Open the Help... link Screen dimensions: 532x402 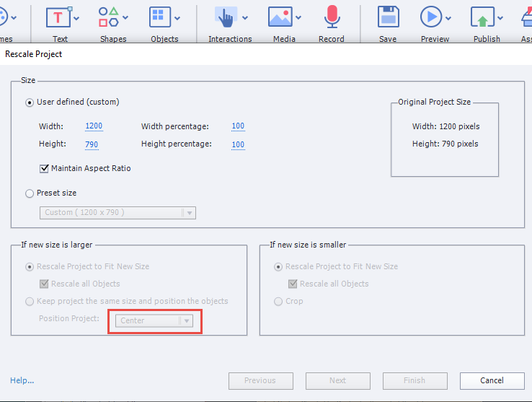coord(22,380)
